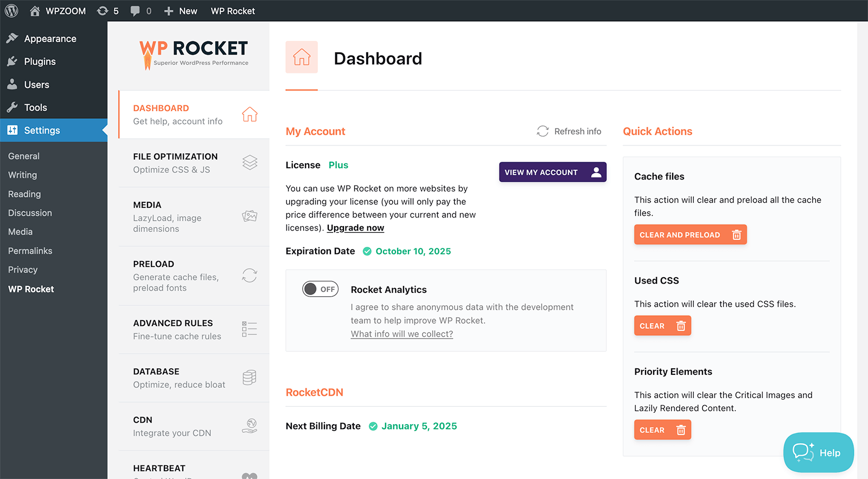Click the File Optimization layers icon
Screen dimensions: 868x479
[x=250, y=163]
